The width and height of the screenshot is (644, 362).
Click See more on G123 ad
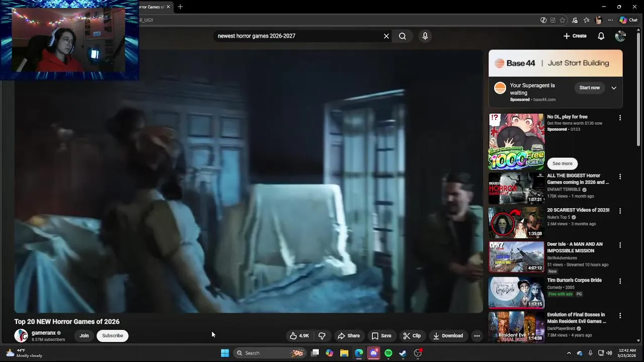pyautogui.click(x=562, y=163)
